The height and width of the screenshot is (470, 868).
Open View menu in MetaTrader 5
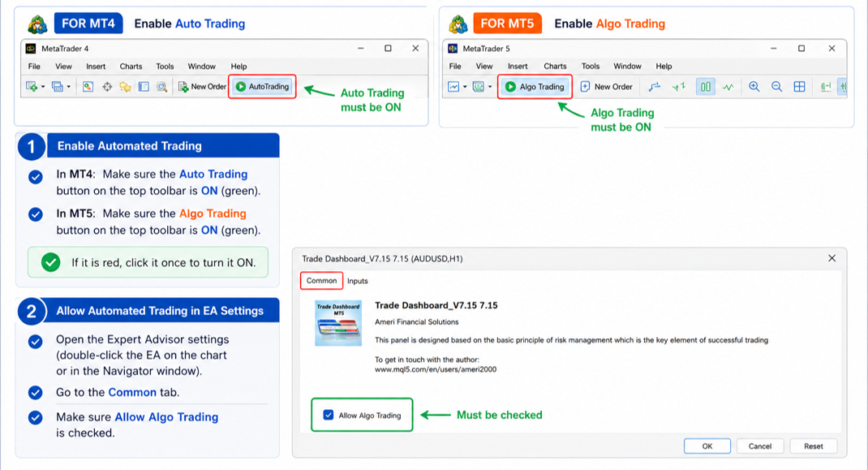pos(484,66)
